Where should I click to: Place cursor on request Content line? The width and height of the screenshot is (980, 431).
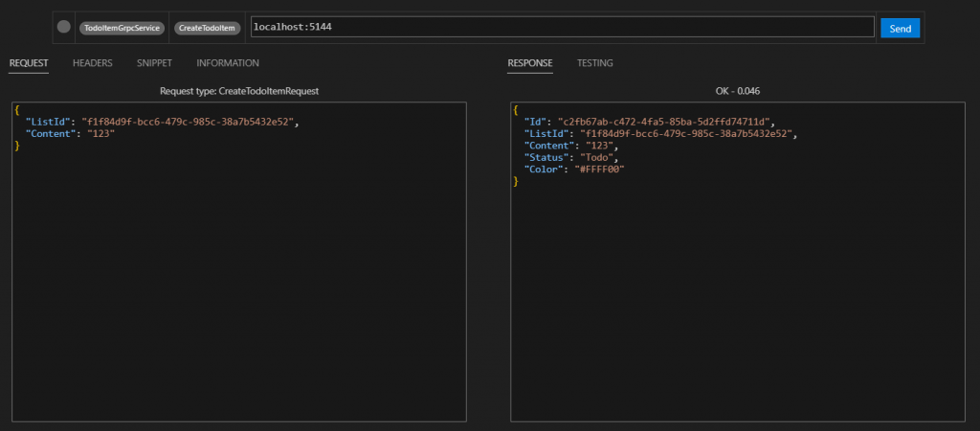(72, 134)
